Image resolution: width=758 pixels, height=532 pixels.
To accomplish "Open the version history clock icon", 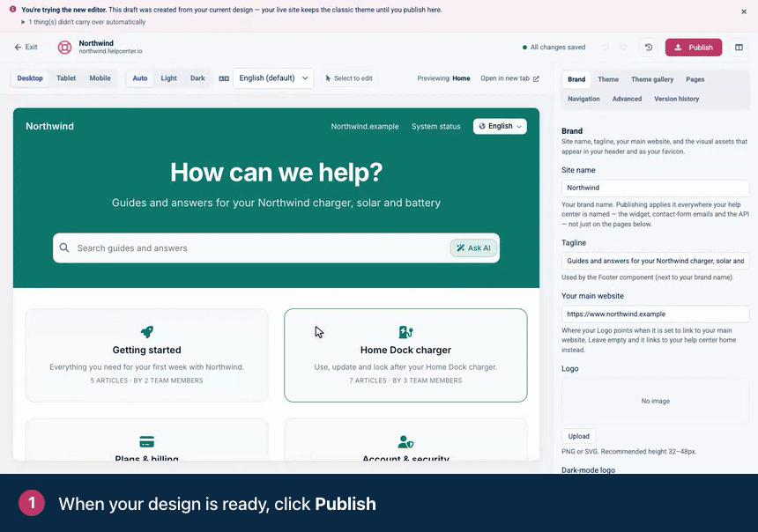I will pos(649,47).
